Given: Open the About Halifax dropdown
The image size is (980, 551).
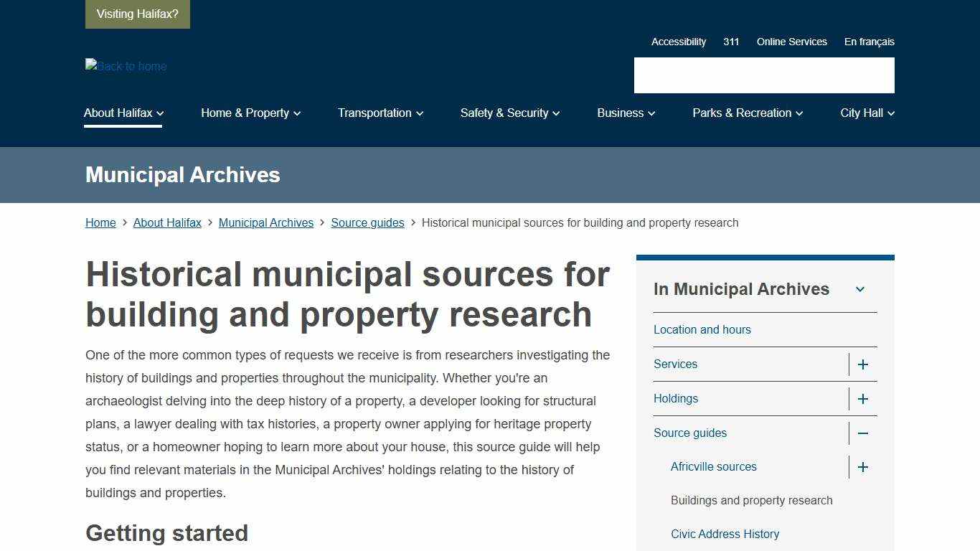Looking at the screenshot, I should 123,113.
